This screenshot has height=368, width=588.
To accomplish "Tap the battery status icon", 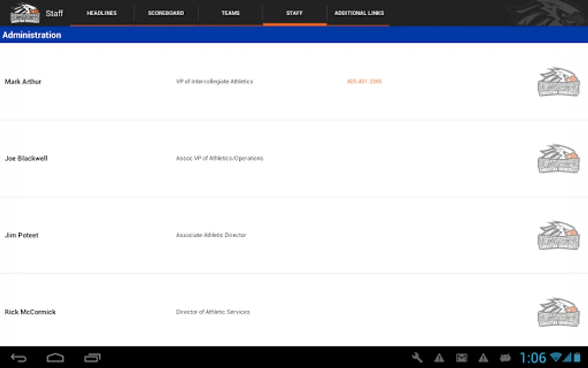I will click(577, 358).
